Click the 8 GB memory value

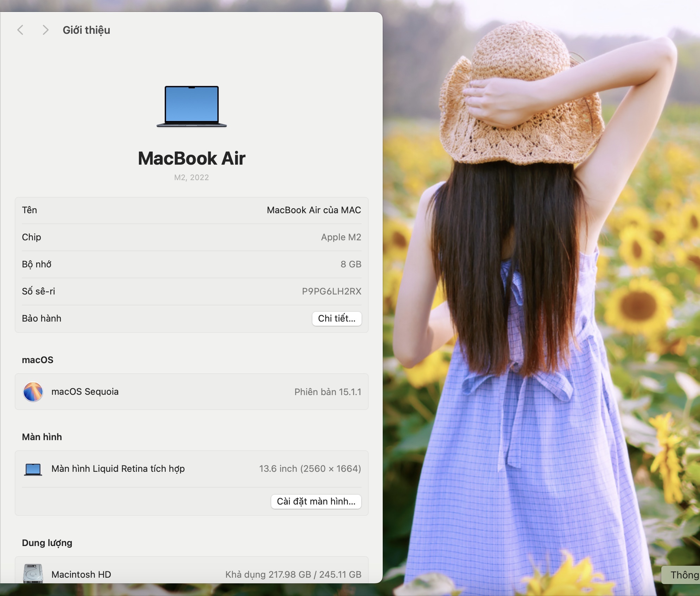(351, 264)
